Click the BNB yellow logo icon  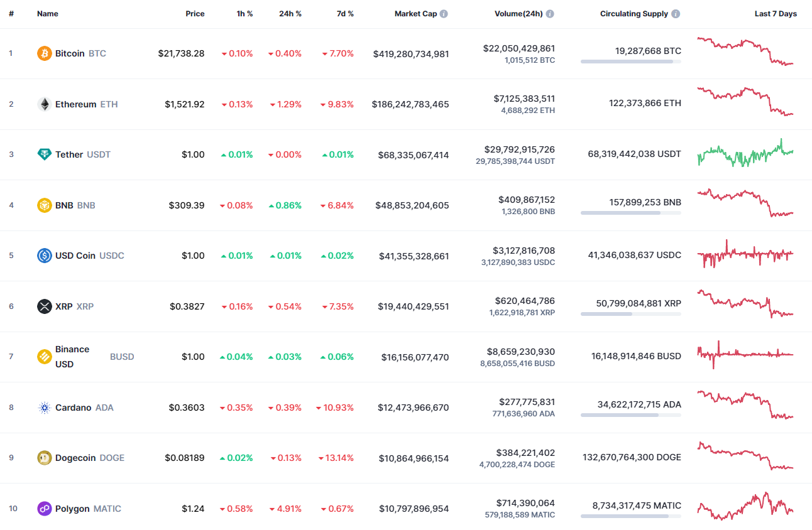click(x=43, y=205)
